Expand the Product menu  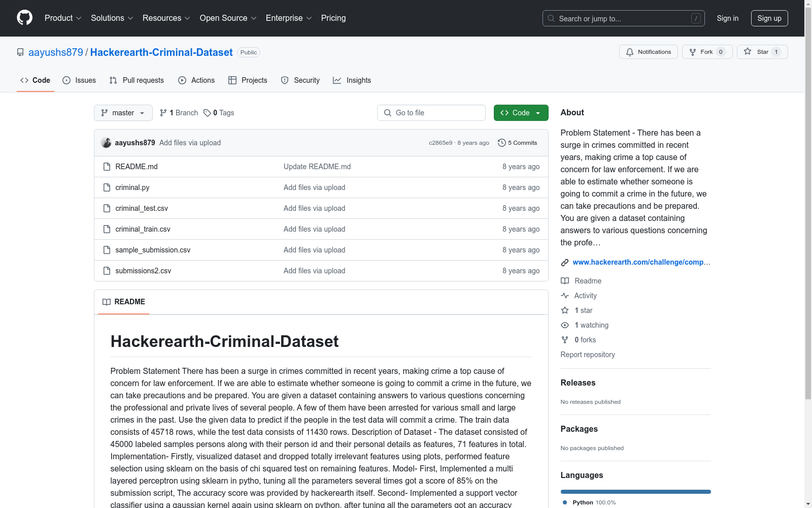coord(63,18)
